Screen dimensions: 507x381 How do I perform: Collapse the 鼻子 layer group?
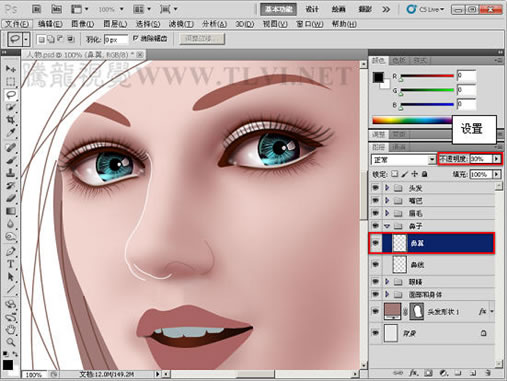(x=387, y=226)
